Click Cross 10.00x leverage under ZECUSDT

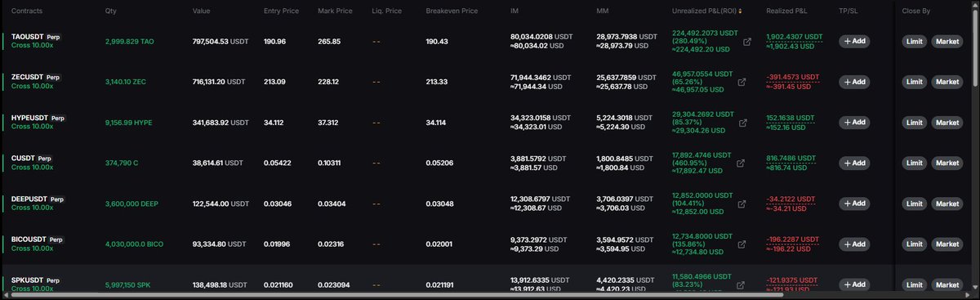(33, 86)
